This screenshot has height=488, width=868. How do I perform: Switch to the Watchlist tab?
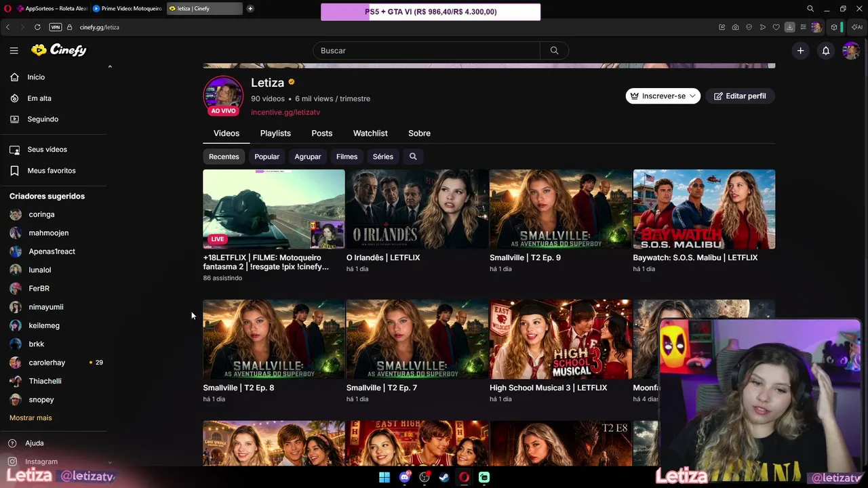click(x=370, y=134)
